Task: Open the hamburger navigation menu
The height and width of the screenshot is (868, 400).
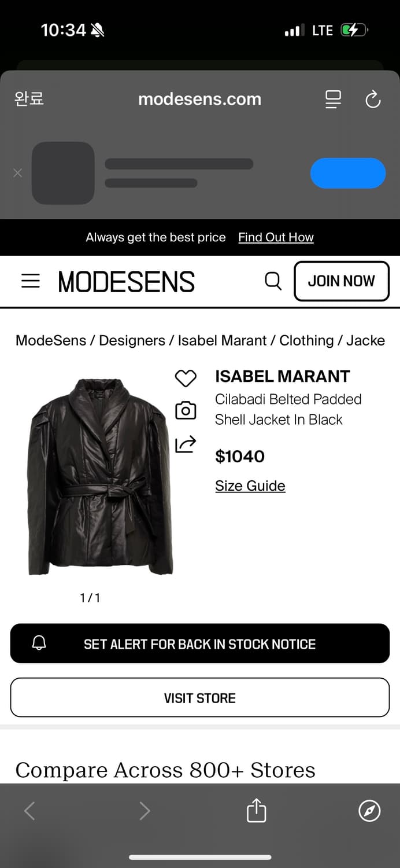Action: pos(31,281)
